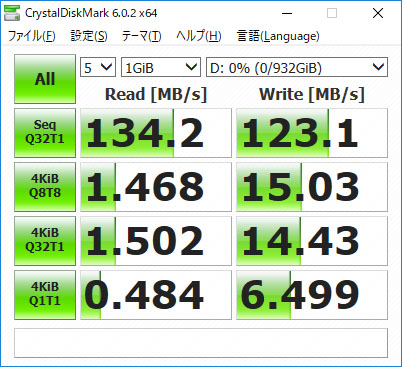402x367 pixels.
Task: Run all benchmarks with the All button
Action: coord(45,79)
